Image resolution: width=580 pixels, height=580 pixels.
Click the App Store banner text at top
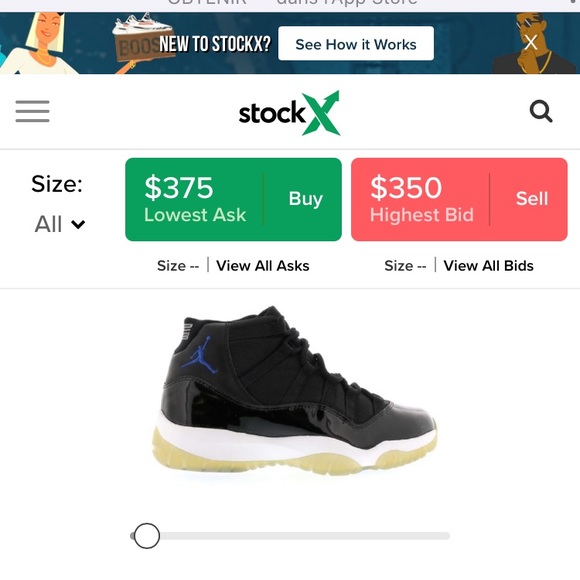click(x=292, y=3)
